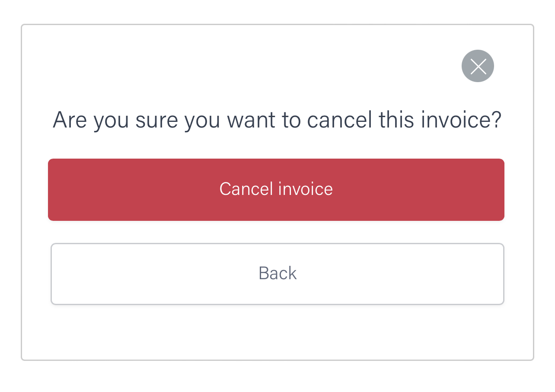
Task: Tap the red confirmation button
Action: (x=276, y=189)
